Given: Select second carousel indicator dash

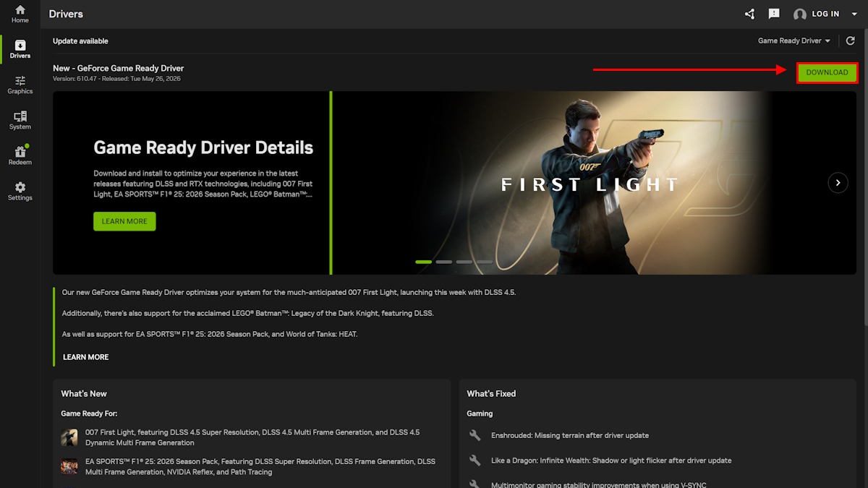Looking at the screenshot, I should click(444, 262).
